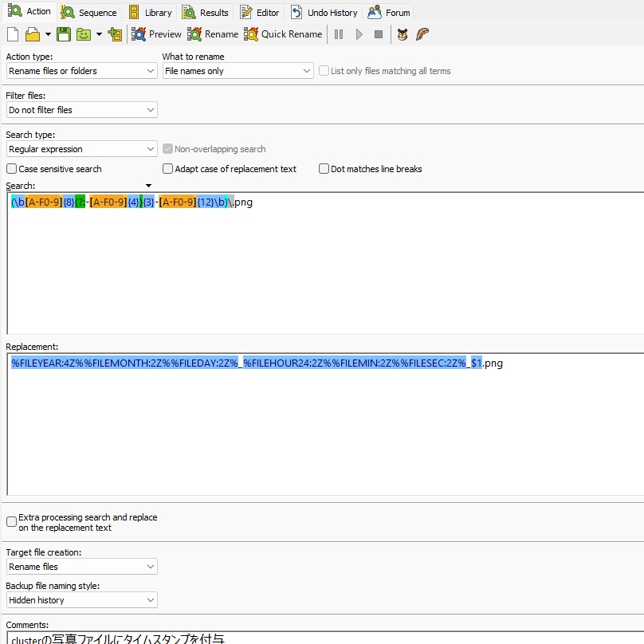Open the What to rename dropdown
644x644 pixels.
coord(238,71)
